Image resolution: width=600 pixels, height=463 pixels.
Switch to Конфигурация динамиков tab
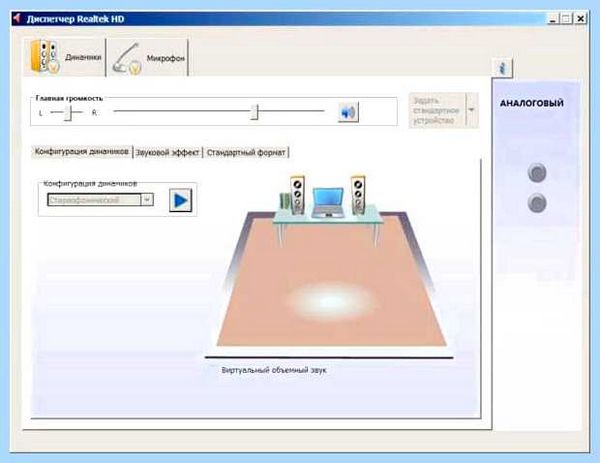click(82, 152)
